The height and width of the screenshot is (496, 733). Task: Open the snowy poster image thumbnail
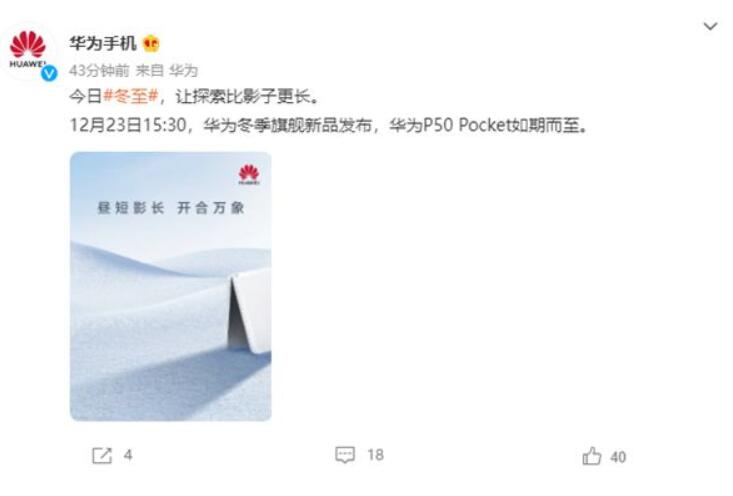(x=171, y=286)
